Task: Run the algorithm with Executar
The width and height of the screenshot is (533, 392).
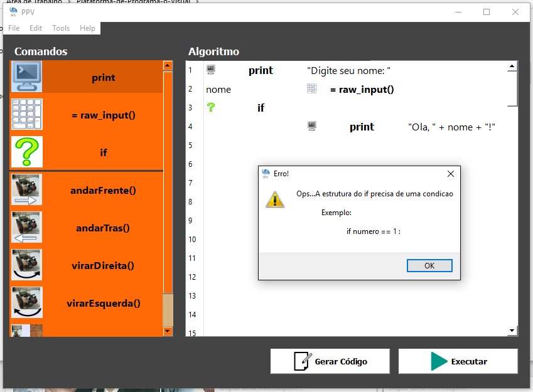Action: pos(458,361)
